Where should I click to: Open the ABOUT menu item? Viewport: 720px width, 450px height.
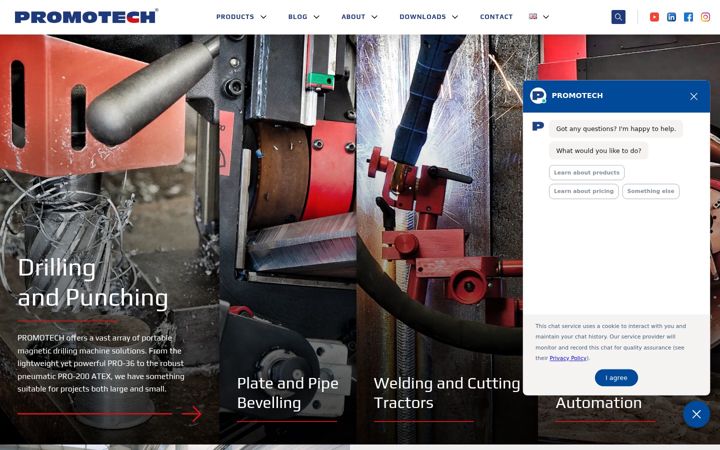(x=353, y=17)
